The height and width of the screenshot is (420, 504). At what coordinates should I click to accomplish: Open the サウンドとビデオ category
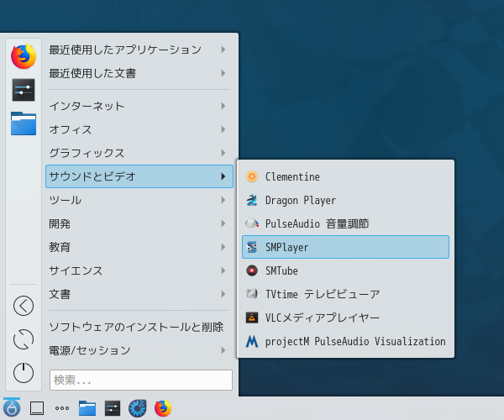(x=139, y=176)
